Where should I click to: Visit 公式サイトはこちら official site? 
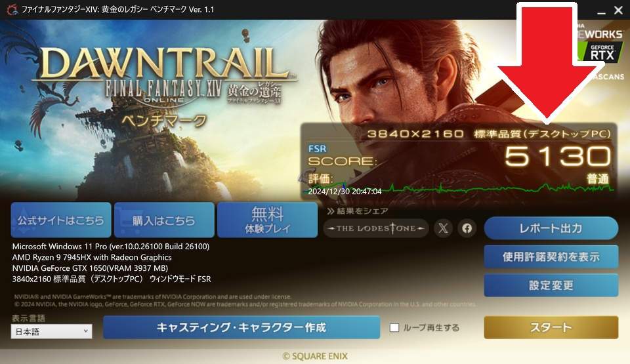pyautogui.click(x=61, y=220)
